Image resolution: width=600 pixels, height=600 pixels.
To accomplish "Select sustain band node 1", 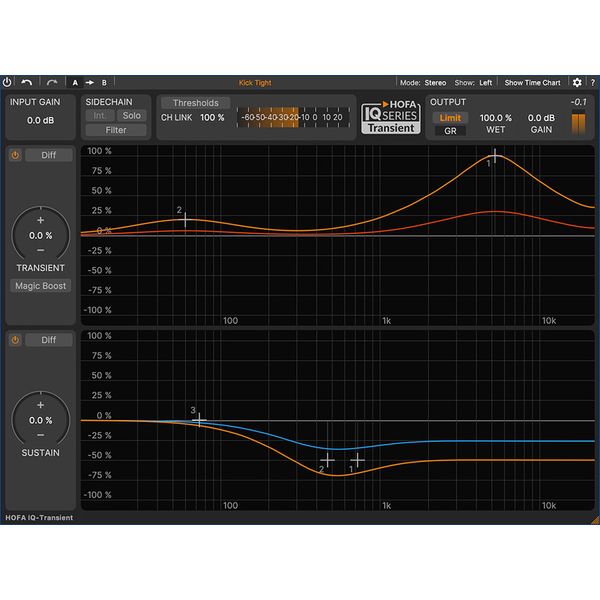I will coord(357,460).
